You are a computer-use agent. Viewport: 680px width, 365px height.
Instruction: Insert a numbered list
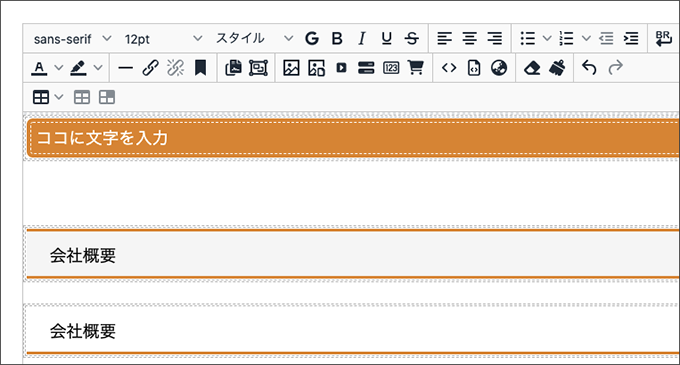click(566, 39)
